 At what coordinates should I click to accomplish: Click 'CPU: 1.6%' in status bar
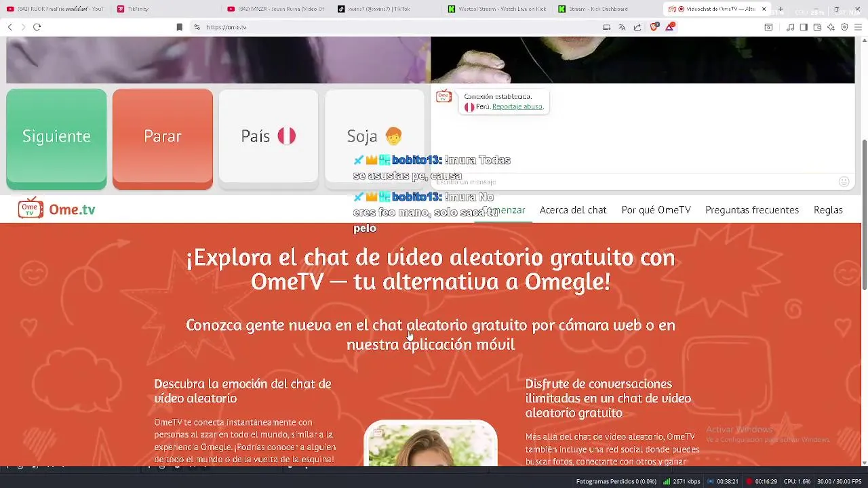point(797,482)
